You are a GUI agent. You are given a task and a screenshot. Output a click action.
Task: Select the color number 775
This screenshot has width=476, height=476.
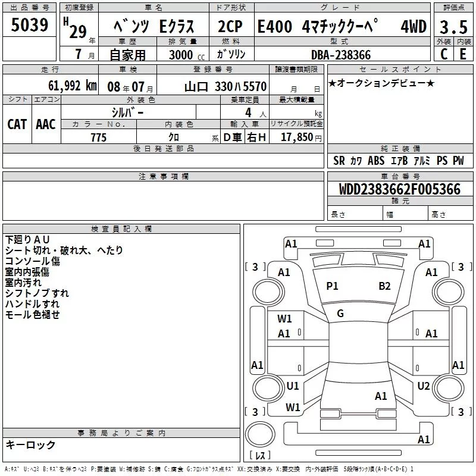tap(98, 137)
